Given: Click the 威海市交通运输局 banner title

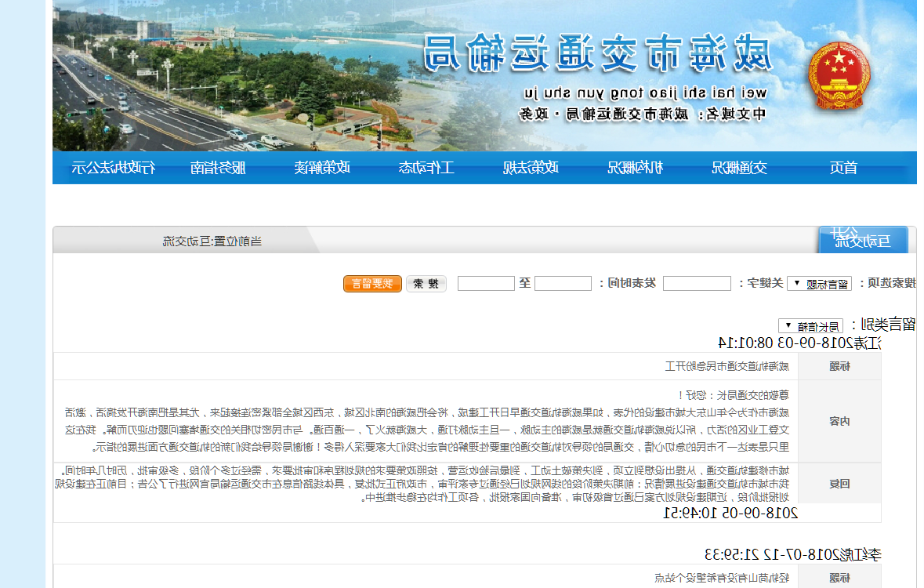Looking at the screenshot, I should 597,53.
